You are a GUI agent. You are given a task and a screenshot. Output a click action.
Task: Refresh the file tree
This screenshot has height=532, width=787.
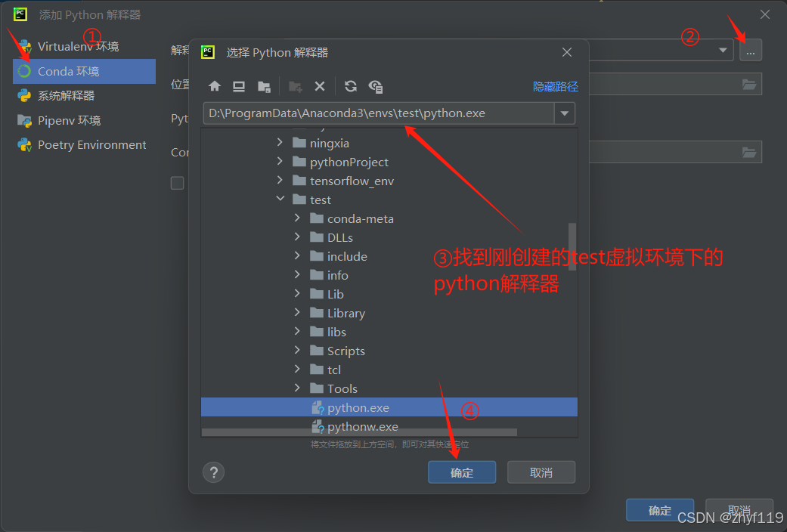click(x=351, y=86)
